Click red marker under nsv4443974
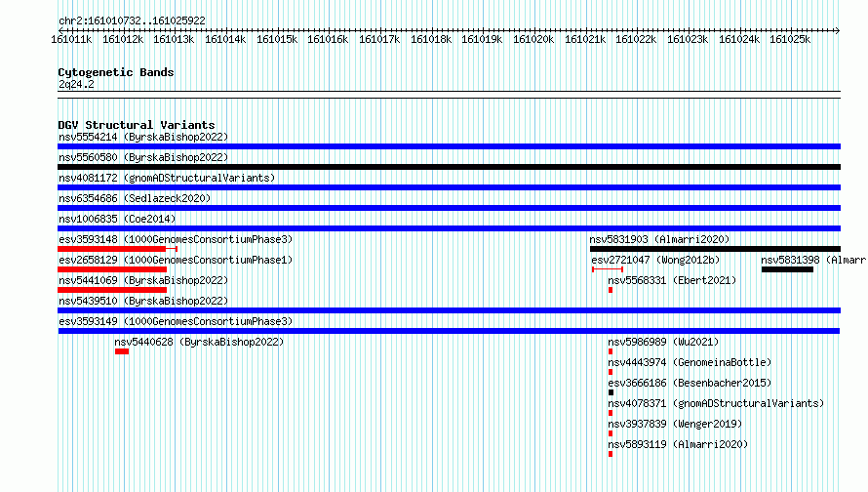The width and height of the screenshot is (868, 492). [x=611, y=372]
